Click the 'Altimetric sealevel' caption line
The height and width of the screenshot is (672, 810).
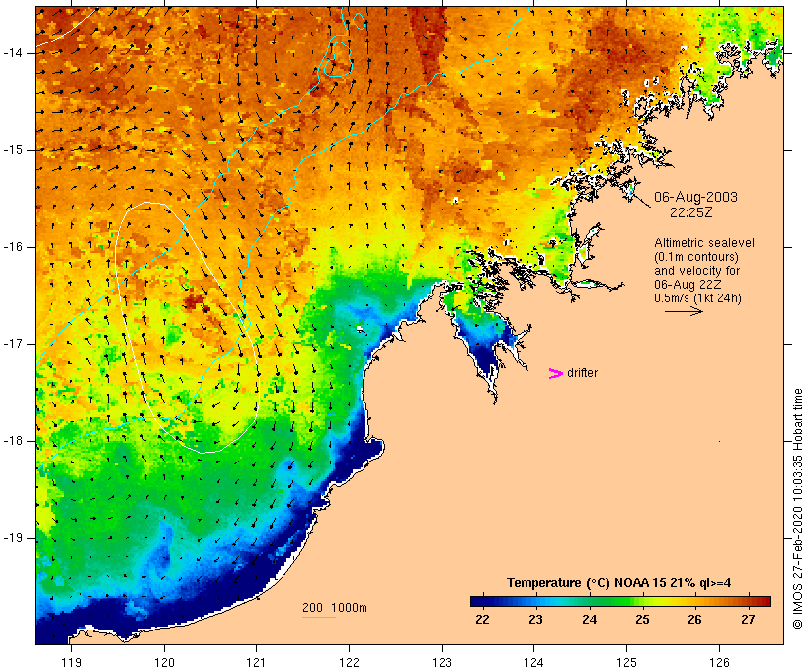[704, 243]
